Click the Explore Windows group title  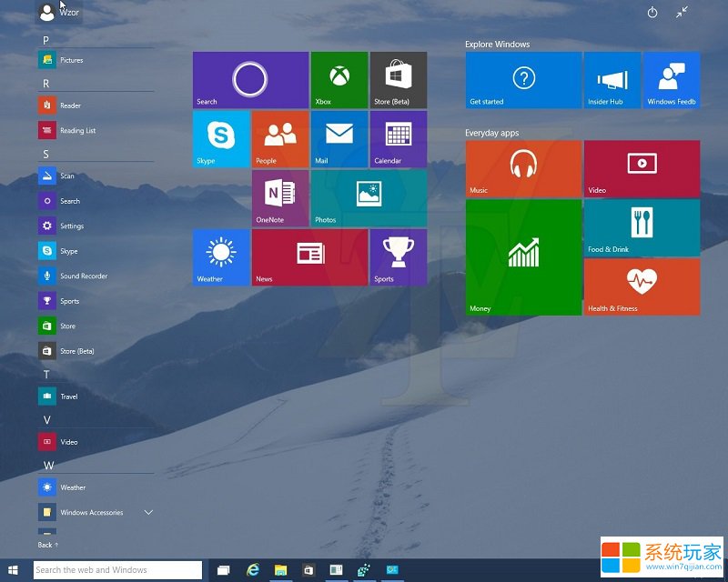[x=497, y=44]
